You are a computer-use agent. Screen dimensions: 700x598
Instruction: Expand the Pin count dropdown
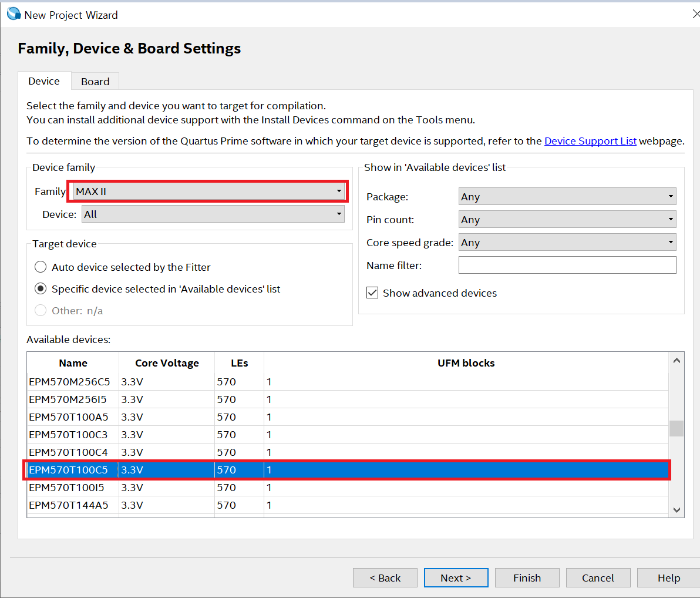[567, 220]
